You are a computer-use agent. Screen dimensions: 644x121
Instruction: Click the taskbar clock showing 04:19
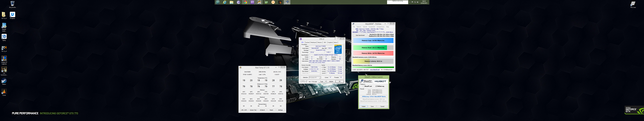click(x=424, y=2)
